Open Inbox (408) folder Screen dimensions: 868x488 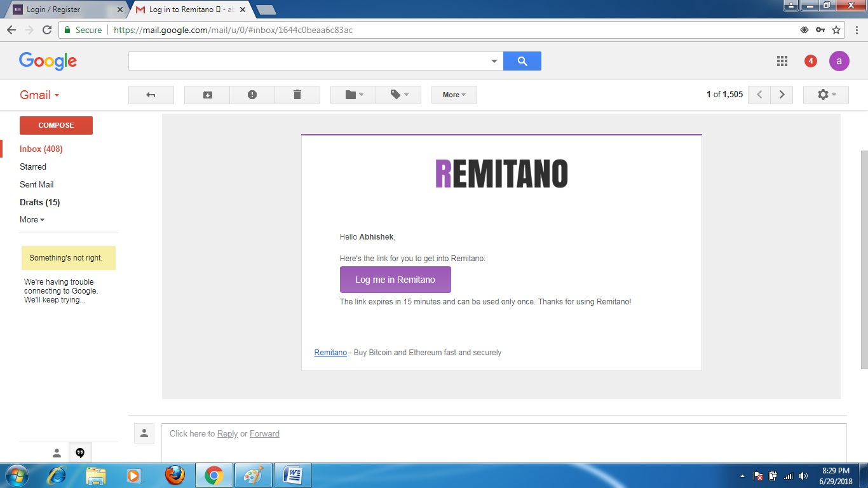point(41,149)
